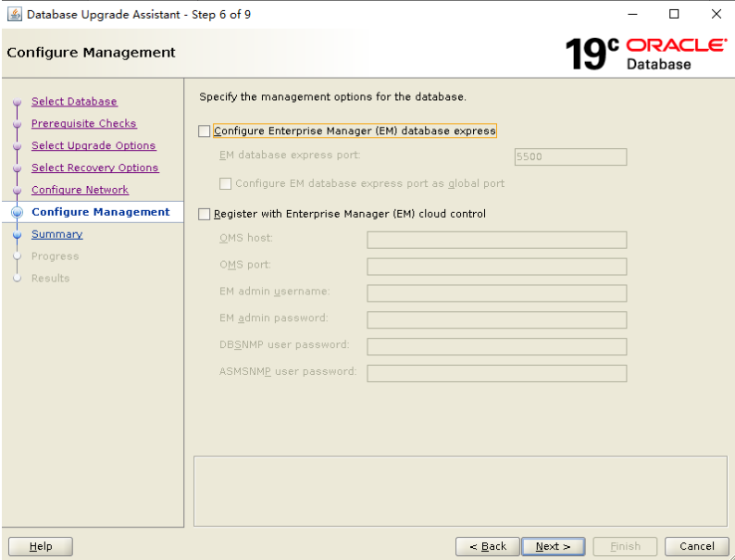The height and width of the screenshot is (560, 735).
Task: Open the Configure Network step
Action: (x=81, y=190)
